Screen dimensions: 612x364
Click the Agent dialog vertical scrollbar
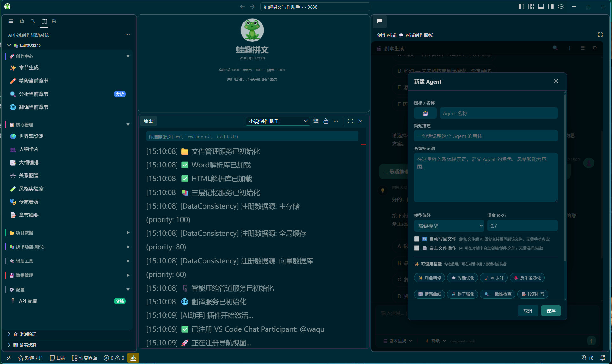coord(565,177)
